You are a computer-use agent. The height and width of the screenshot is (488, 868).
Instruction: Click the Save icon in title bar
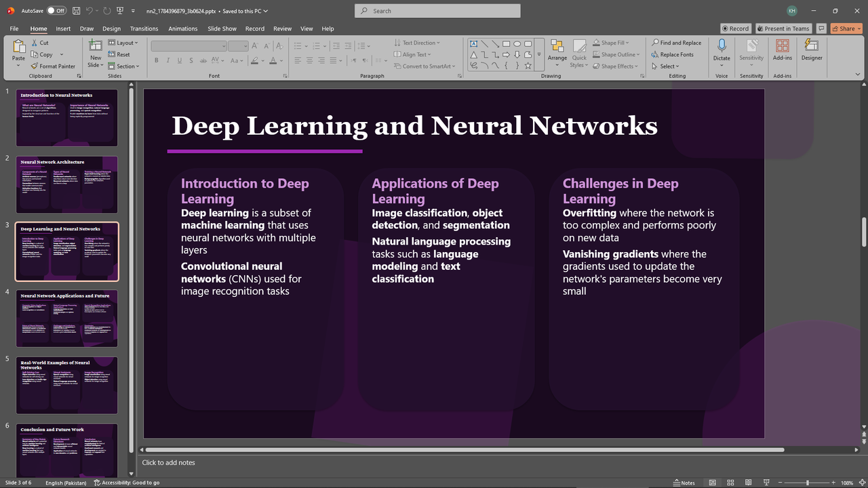(77, 11)
